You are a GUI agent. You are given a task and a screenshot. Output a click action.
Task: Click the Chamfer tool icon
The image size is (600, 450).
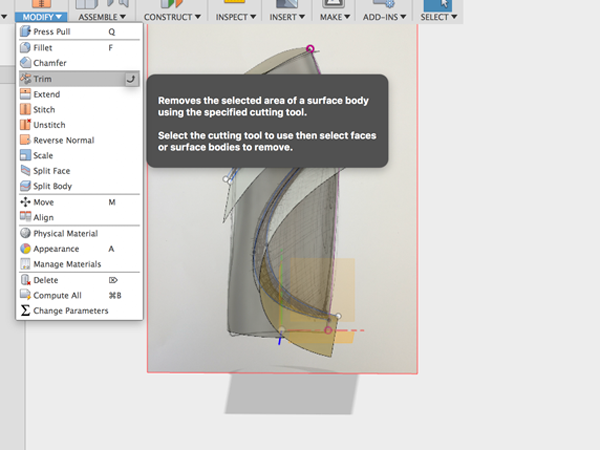[25, 62]
